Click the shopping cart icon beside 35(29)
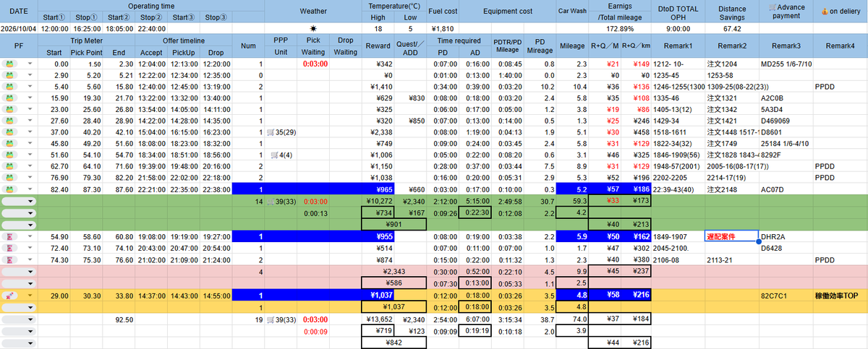 [x=271, y=132]
